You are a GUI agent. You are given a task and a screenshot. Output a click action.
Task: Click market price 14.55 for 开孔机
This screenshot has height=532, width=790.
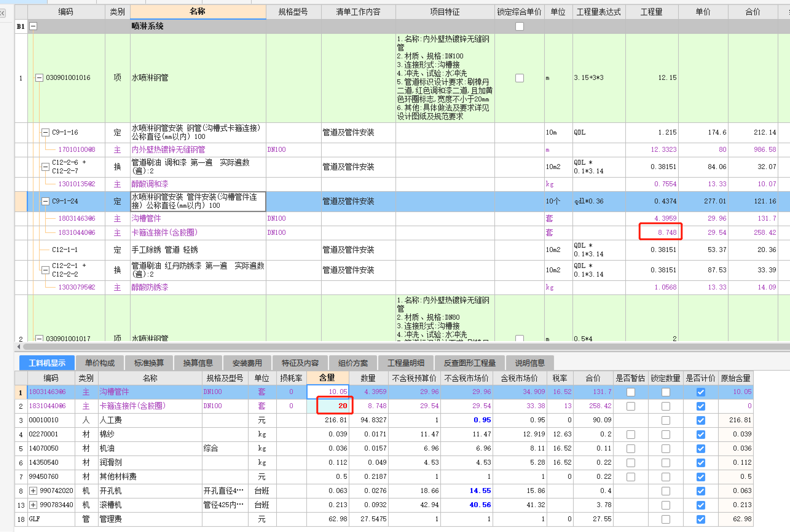480,491
